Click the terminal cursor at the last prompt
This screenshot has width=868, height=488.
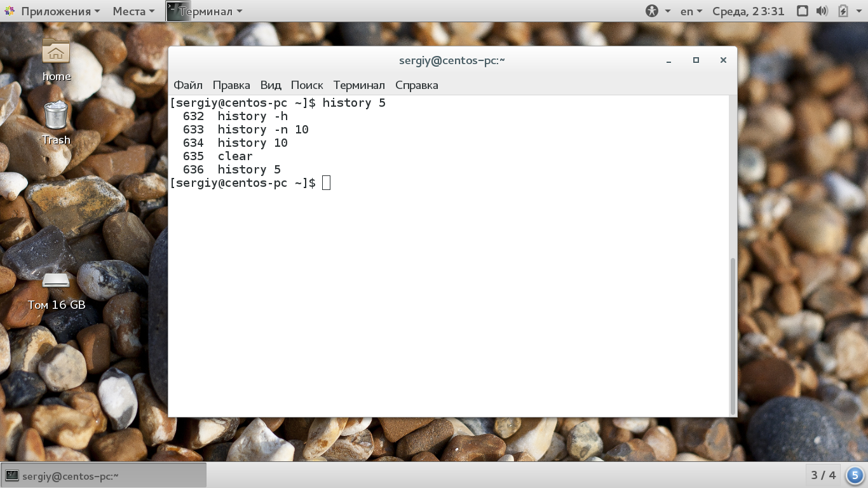click(326, 183)
